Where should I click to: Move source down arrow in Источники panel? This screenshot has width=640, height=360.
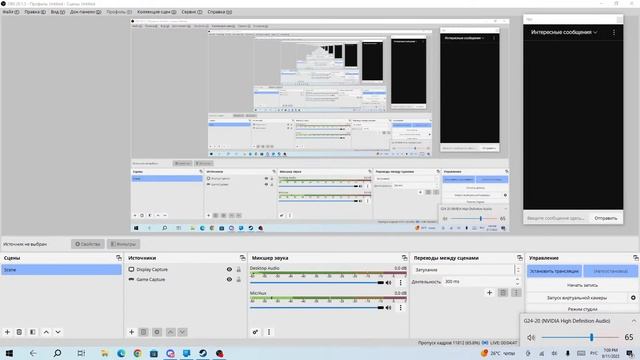(182, 332)
